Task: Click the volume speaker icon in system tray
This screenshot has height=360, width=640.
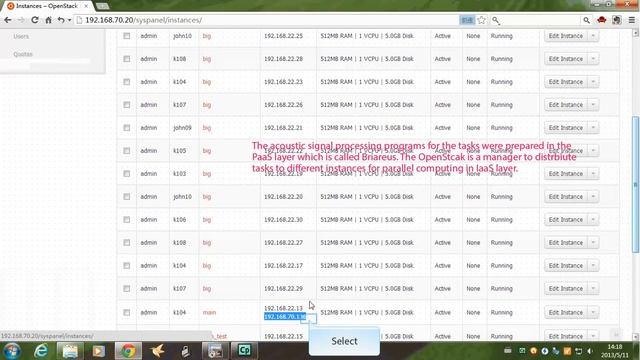Action: click(x=589, y=351)
